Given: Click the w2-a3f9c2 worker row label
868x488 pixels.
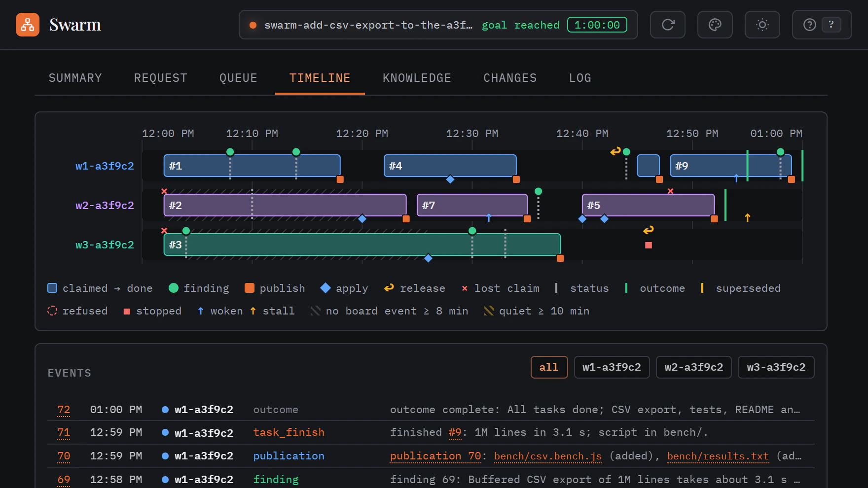Looking at the screenshot, I should click(x=105, y=206).
